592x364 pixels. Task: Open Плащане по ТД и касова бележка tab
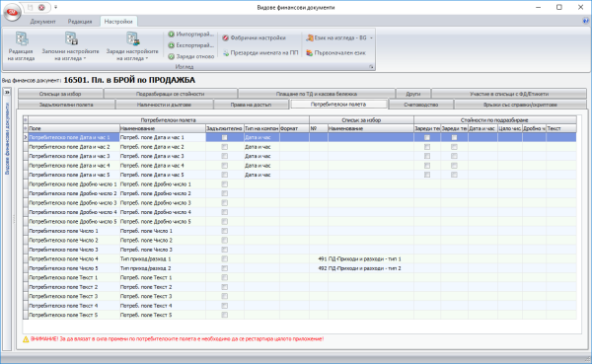point(317,94)
